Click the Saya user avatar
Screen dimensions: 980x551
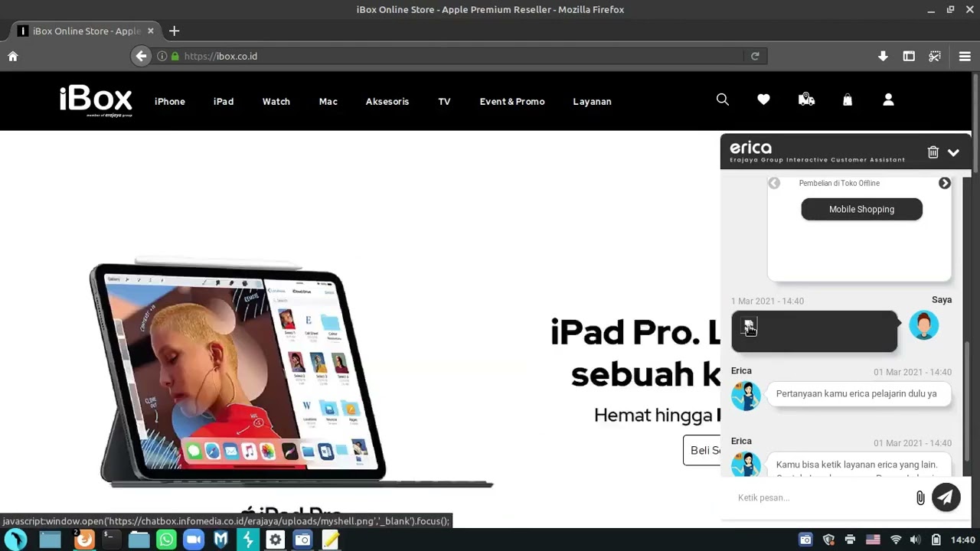tap(924, 325)
